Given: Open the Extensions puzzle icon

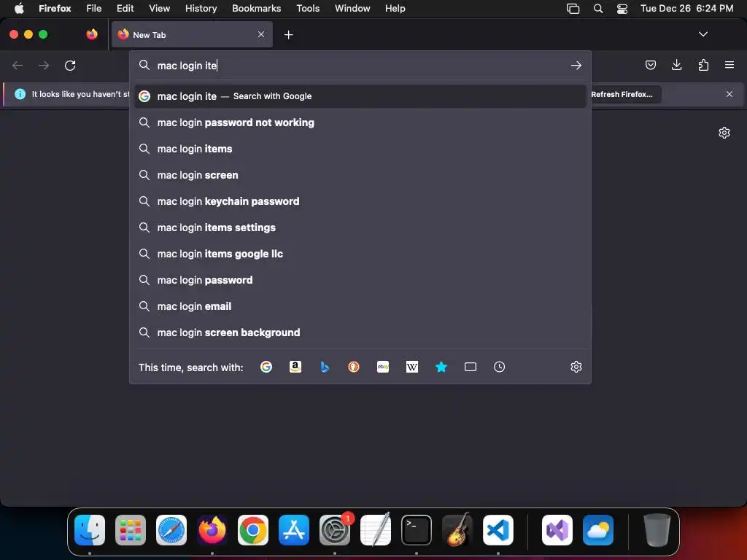Looking at the screenshot, I should (703, 65).
